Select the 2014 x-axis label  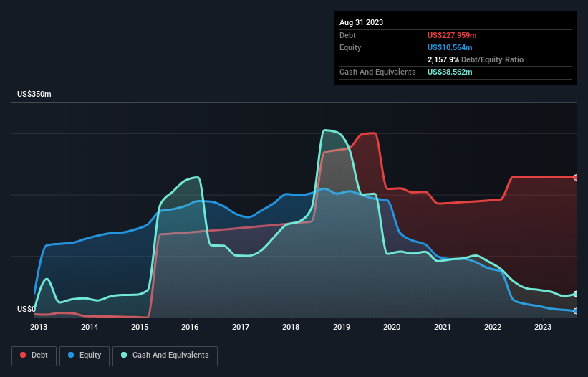pyautogui.click(x=90, y=327)
